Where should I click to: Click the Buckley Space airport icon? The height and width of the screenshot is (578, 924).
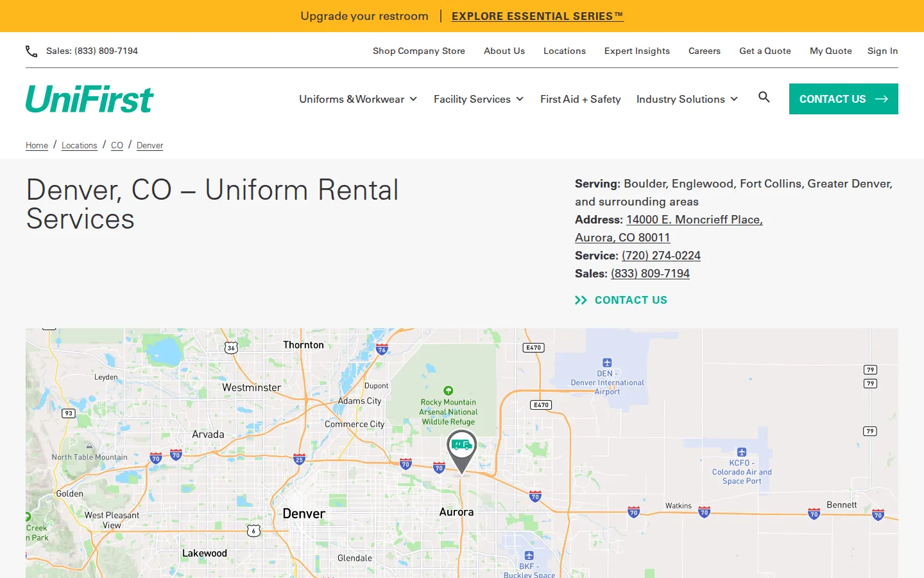(x=529, y=556)
